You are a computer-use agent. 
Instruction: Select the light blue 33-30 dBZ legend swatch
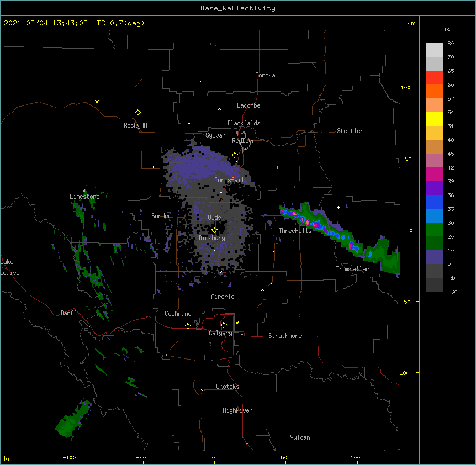click(434, 216)
